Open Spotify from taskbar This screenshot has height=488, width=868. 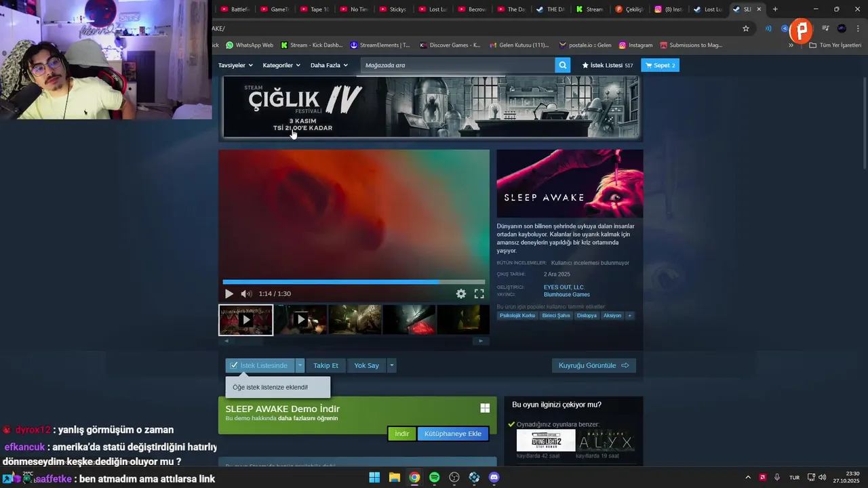(x=434, y=477)
